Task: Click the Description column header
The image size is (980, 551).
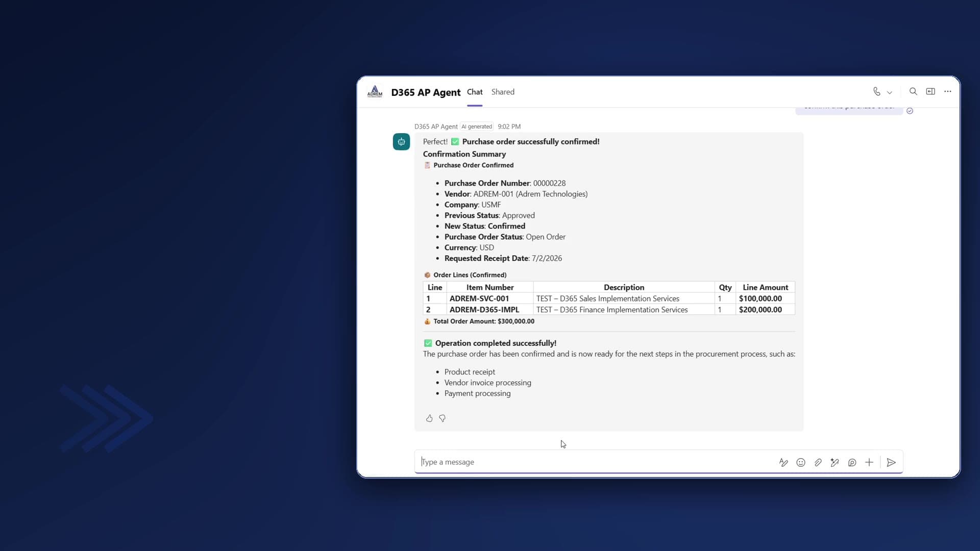Action: coord(624,288)
